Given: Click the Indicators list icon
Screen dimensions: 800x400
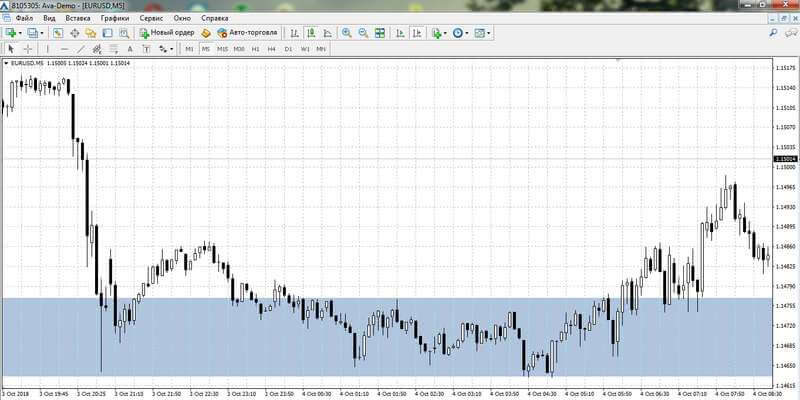Looking at the screenshot, I should pyautogui.click(x=436, y=33).
